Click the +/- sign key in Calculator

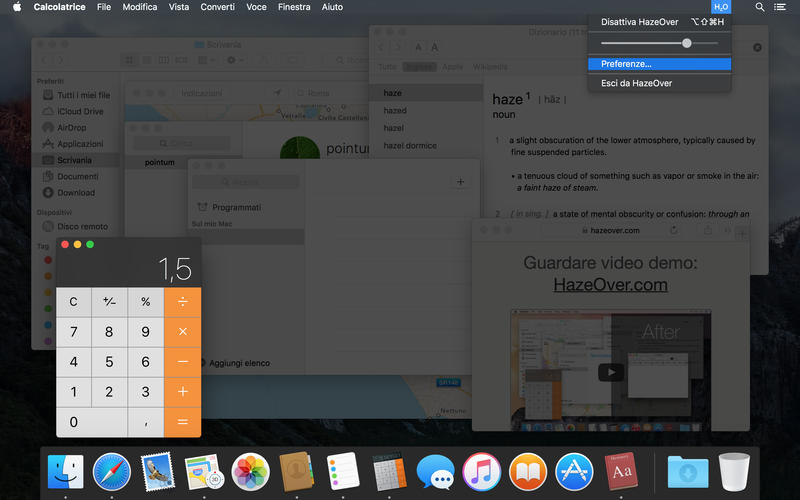(109, 302)
